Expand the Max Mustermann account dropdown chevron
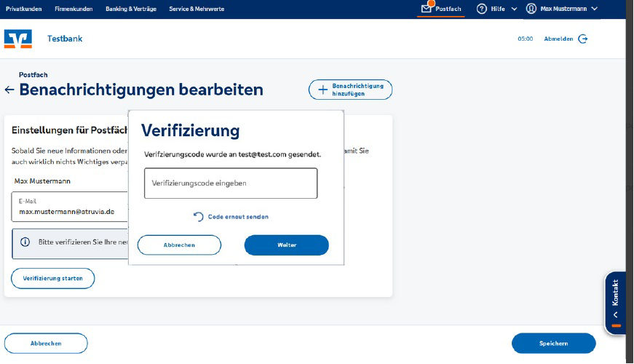This screenshot has height=364, width=634. [594, 9]
